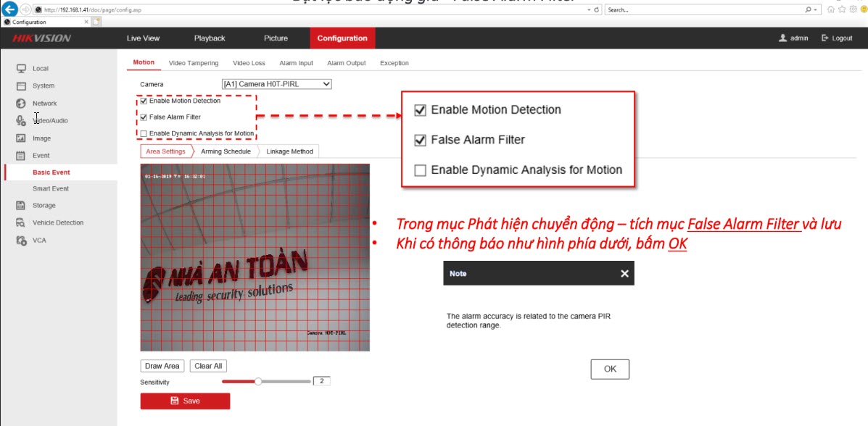Click the System icon in sidebar
This screenshot has width=868, height=426.
[21, 86]
